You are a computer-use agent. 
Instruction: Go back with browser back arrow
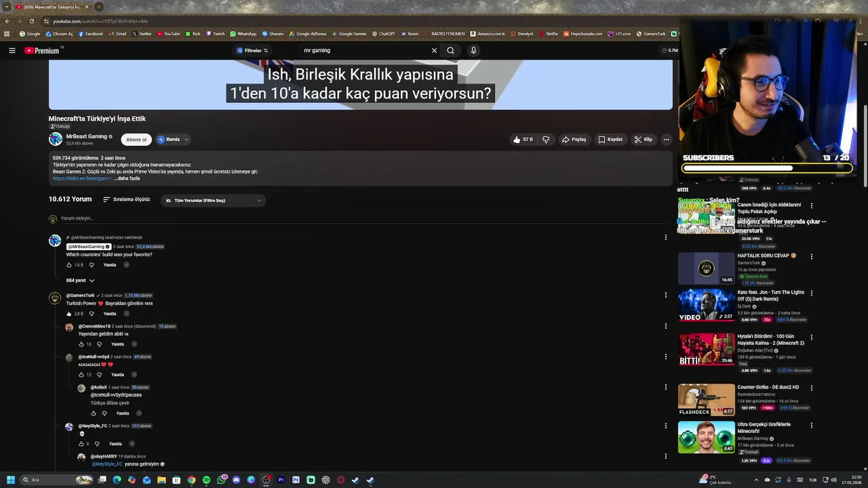pyautogui.click(x=7, y=21)
